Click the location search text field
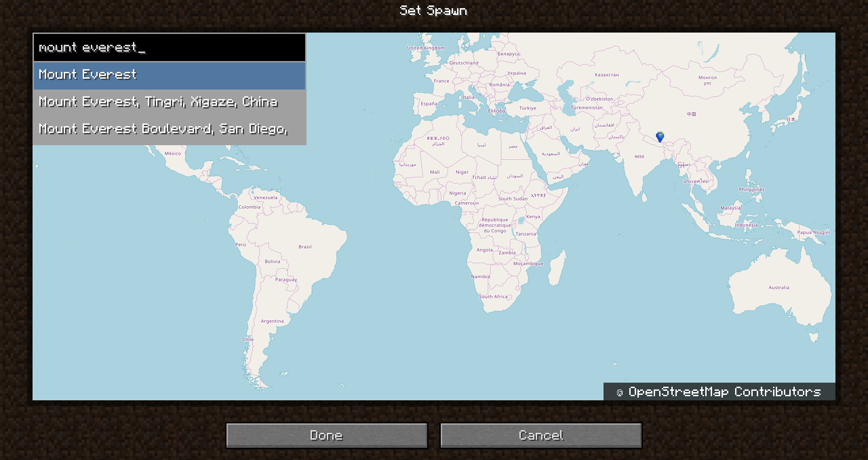Viewport: 868px width, 460px height. 170,47
